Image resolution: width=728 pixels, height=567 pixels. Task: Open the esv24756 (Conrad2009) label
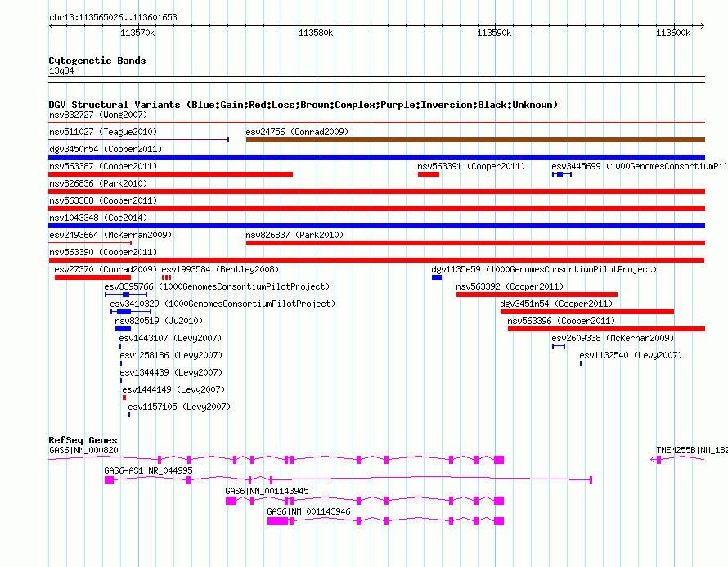coord(297,132)
